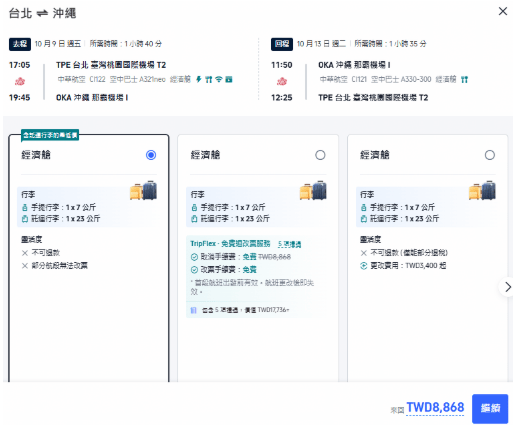Click the meal icon on outbound flight CI122
This screenshot has height=430, width=515.
point(209,79)
